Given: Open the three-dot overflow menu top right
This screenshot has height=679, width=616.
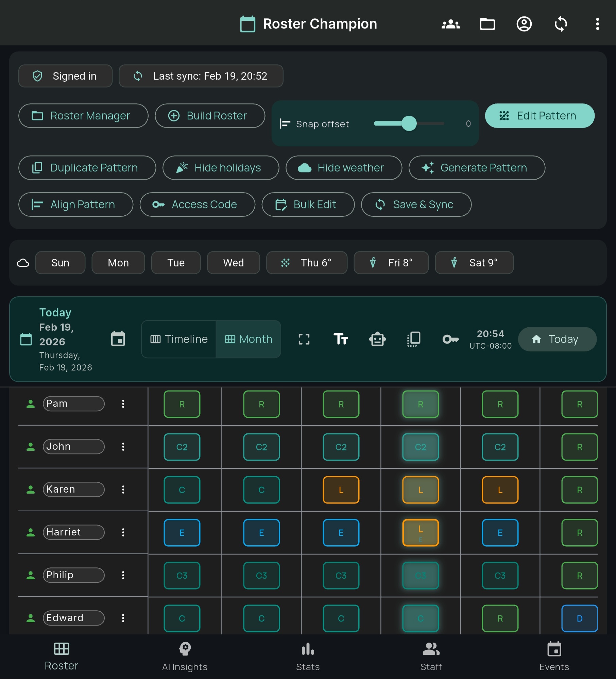Looking at the screenshot, I should pyautogui.click(x=597, y=24).
